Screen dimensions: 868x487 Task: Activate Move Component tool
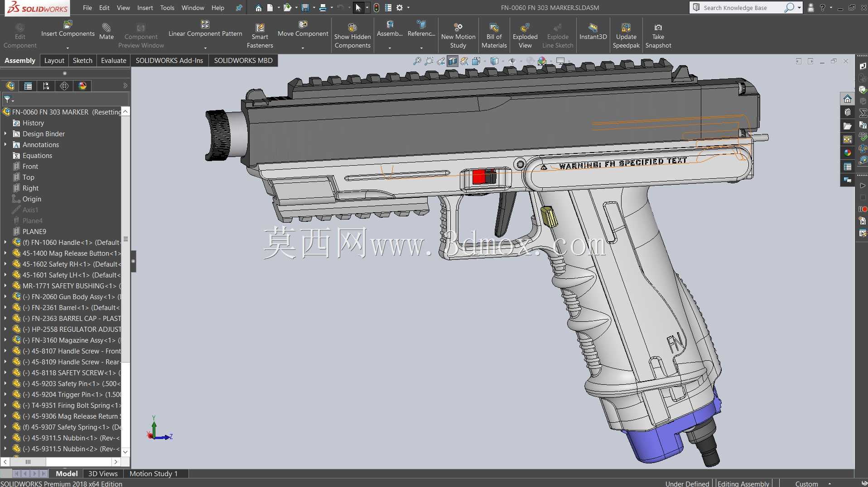303,29
